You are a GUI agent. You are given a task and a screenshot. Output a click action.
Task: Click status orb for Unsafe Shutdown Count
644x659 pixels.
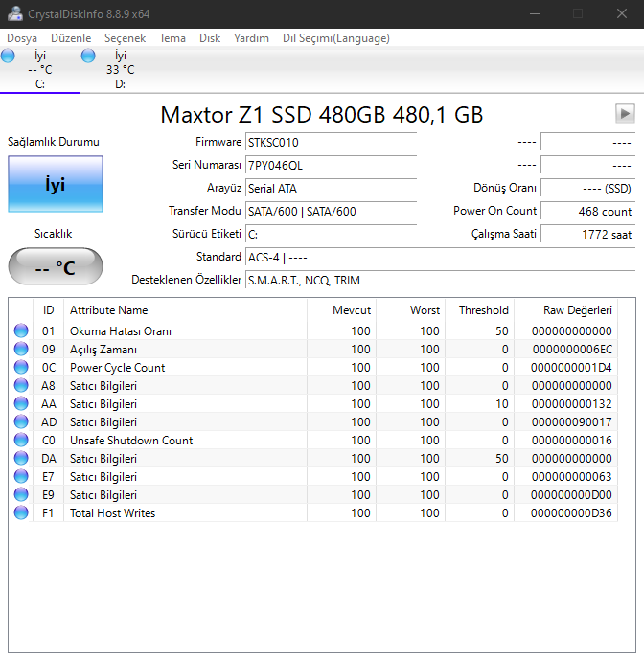[21, 441]
